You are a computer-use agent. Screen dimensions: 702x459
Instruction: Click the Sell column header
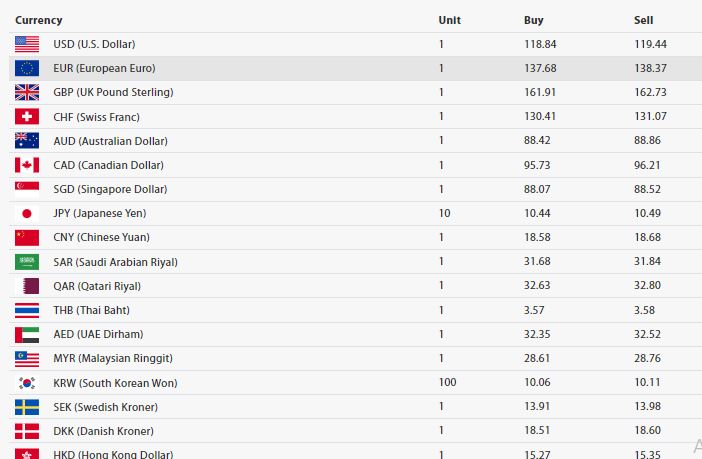tap(643, 20)
